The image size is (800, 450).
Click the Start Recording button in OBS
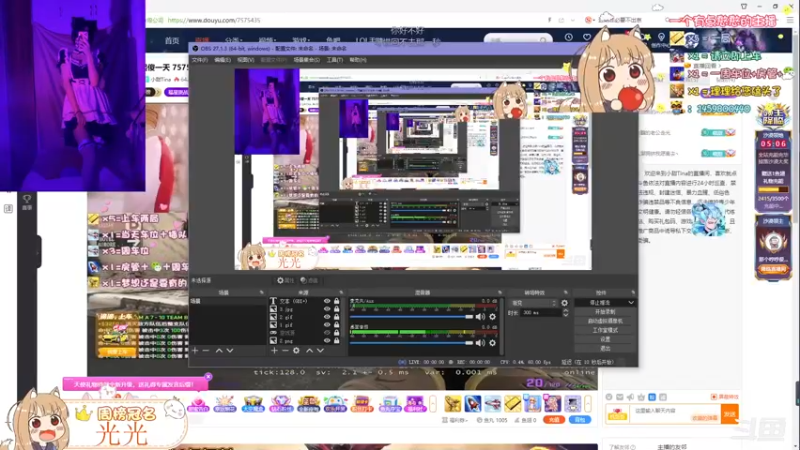coord(605,312)
